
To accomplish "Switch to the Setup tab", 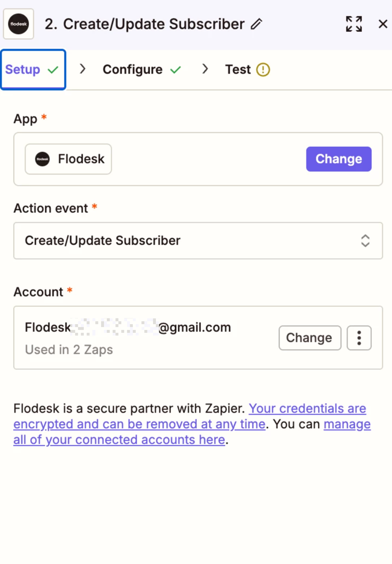I will click(23, 70).
